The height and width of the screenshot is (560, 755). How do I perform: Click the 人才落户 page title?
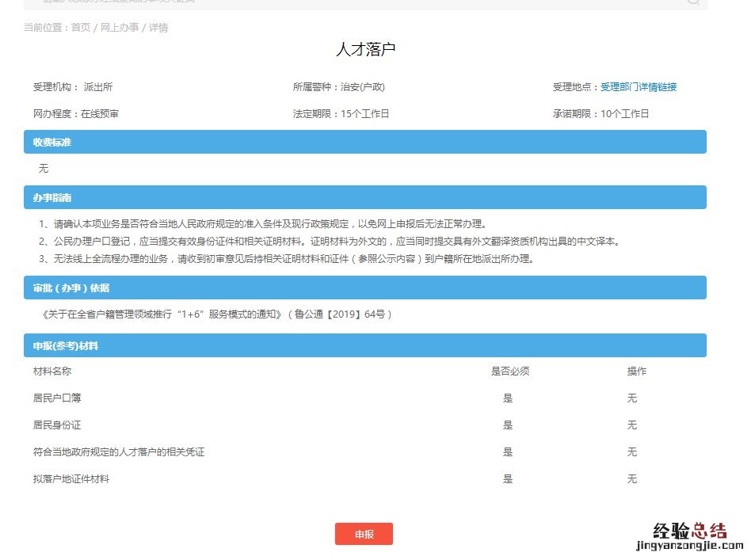click(x=365, y=50)
